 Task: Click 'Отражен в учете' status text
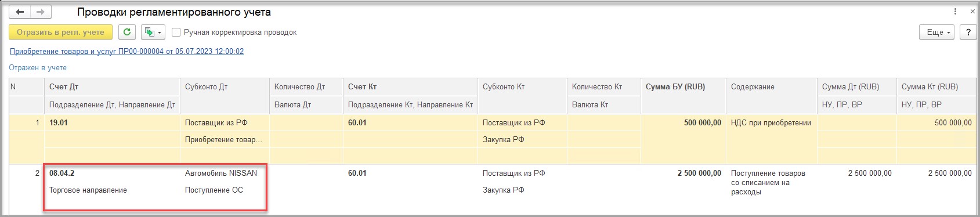(x=38, y=68)
